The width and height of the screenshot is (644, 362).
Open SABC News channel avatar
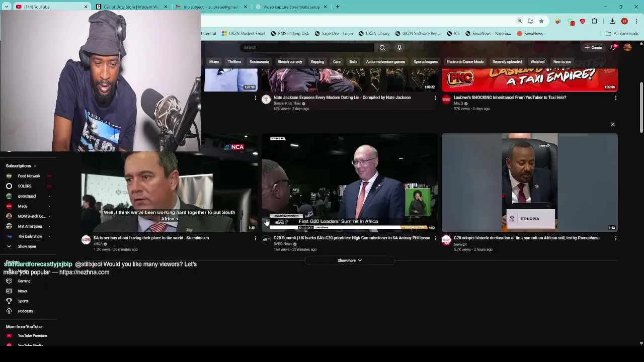(x=266, y=240)
